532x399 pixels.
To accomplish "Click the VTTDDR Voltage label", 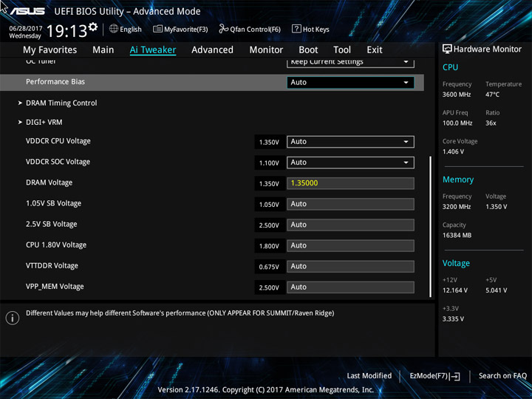I will [52, 266].
